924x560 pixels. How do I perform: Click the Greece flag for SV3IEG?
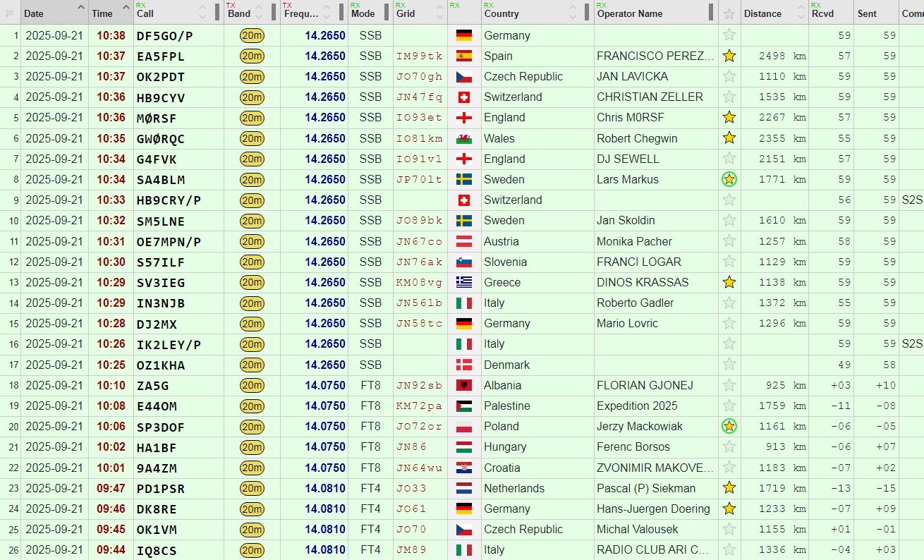[463, 282]
